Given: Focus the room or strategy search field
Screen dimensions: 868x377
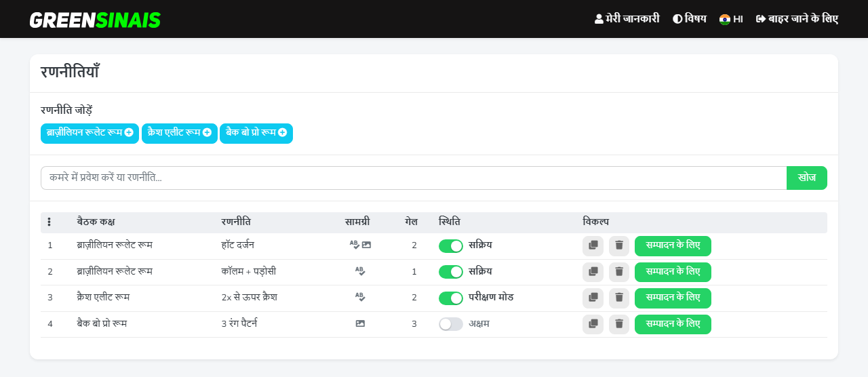Looking at the screenshot, I should coord(414,178).
